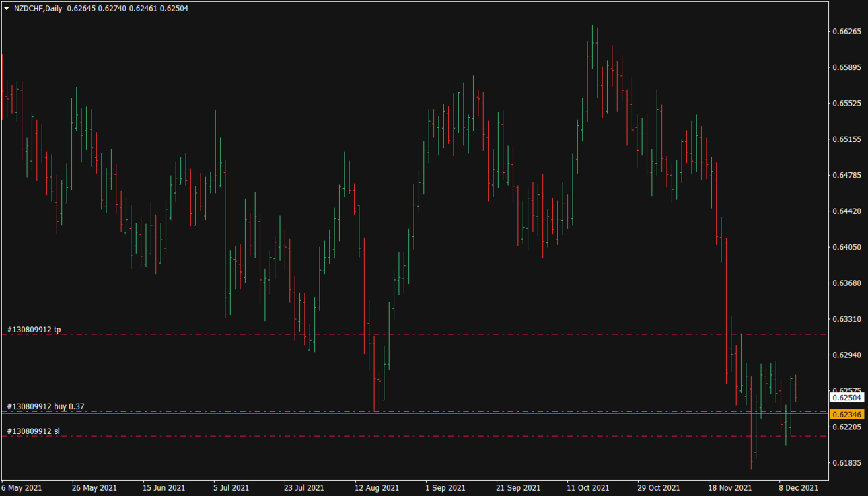The image size is (868, 496).
Task: Click the 26 May 2021 date label
Action: [94, 487]
